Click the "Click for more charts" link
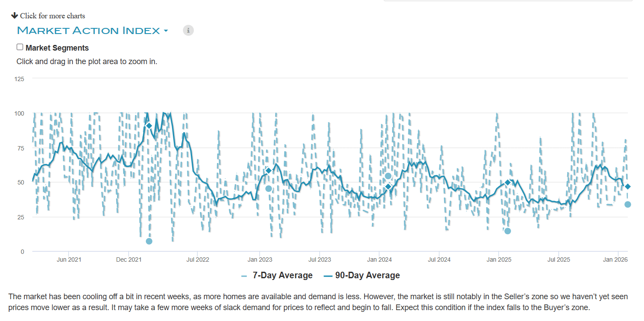Screen dimensions: 644x321 (52, 16)
